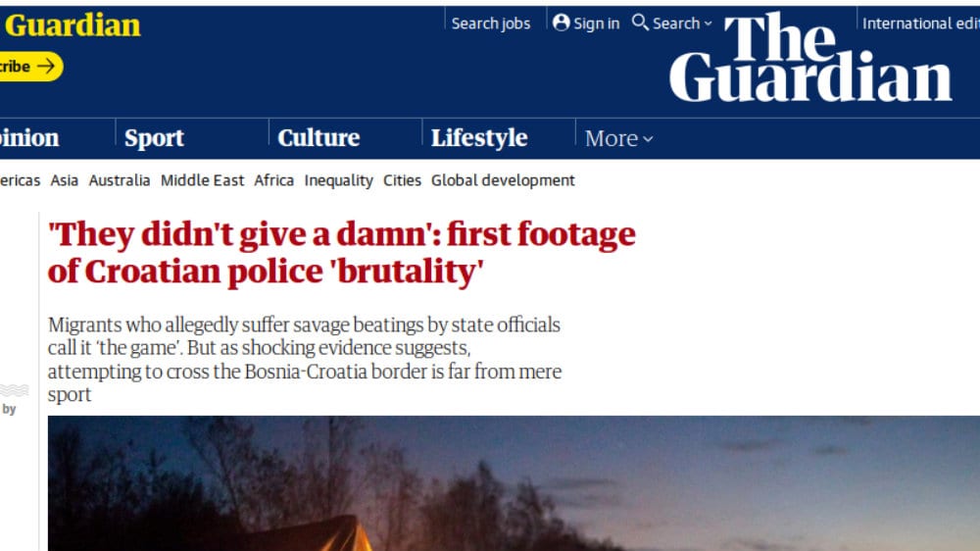Open the Africa subsection link
Screen dimensions: 980x551
pos(273,180)
